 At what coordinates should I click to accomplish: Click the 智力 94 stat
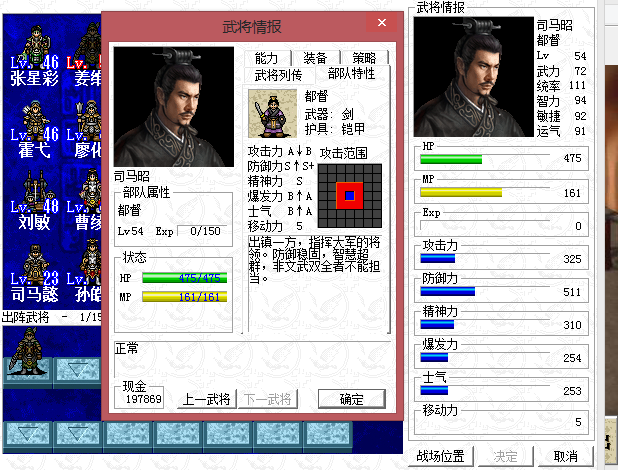561,101
